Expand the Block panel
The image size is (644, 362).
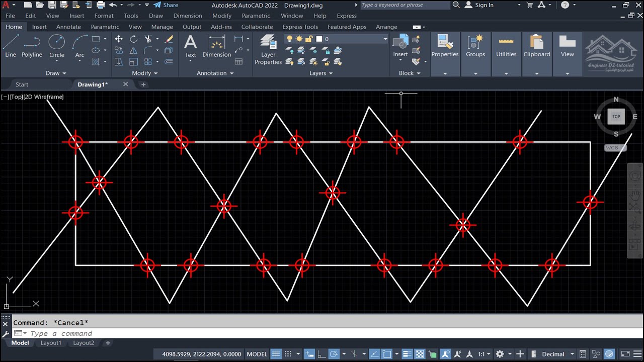coord(410,73)
